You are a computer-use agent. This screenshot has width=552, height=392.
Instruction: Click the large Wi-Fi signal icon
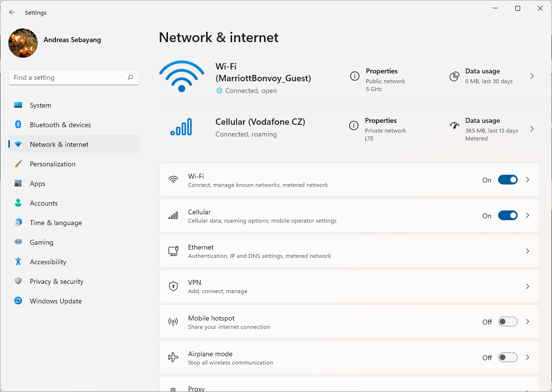click(x=182, y=76)
